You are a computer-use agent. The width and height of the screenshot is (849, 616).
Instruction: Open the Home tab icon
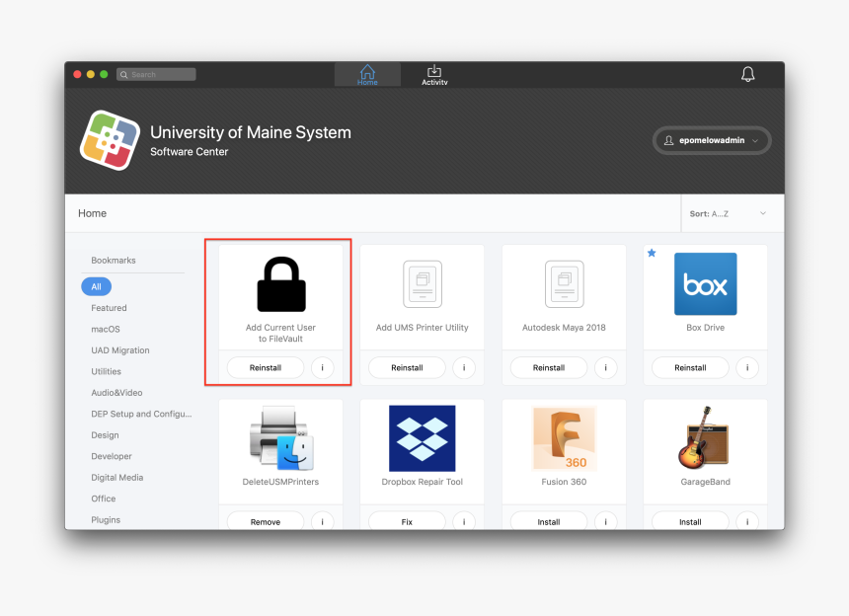367,75
